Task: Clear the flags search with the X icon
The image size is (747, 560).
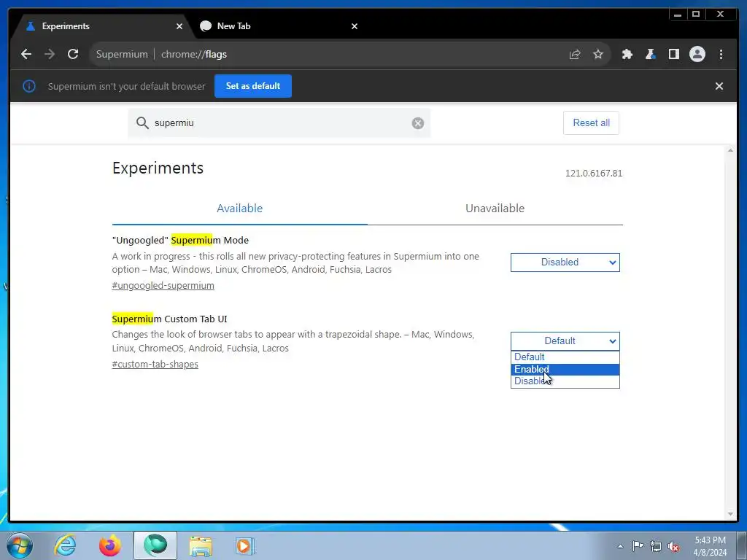Action: (x=418, y=123)
